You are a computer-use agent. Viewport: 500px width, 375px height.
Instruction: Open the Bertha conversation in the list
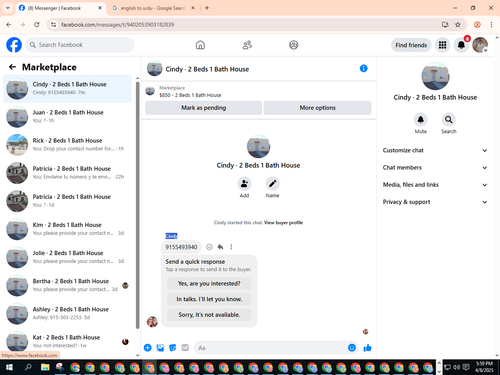point(68,285)
